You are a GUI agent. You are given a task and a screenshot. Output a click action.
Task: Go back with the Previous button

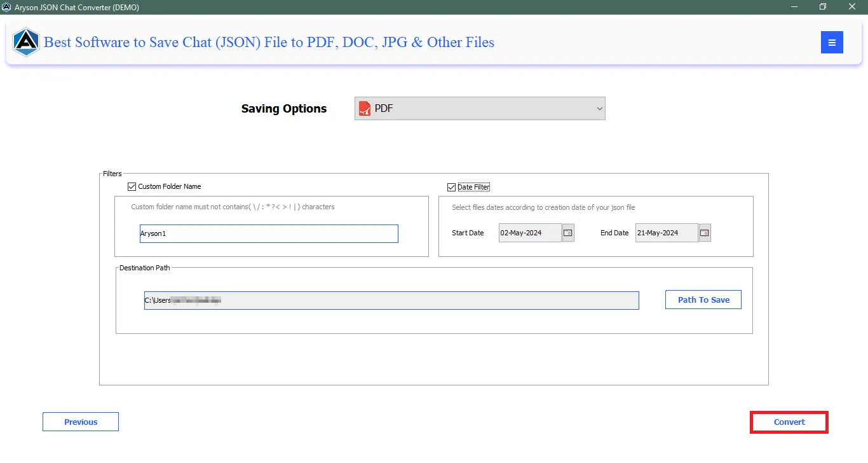[x=81, y=422]
